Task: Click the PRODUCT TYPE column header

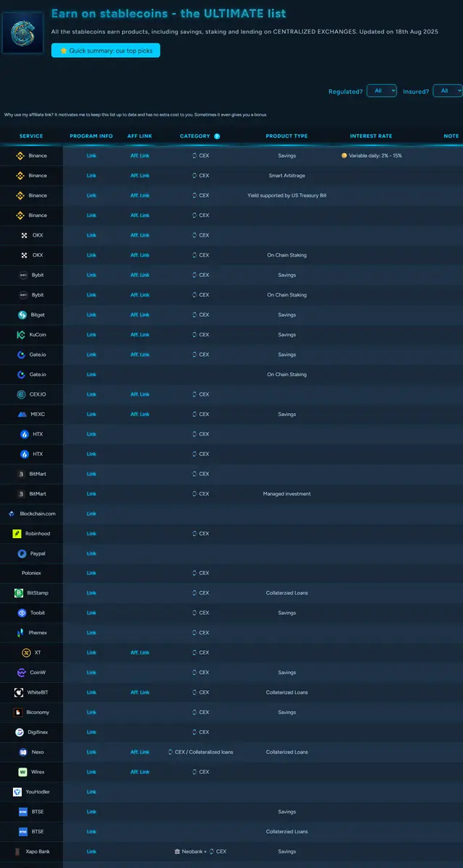Action: pos(286,136)
